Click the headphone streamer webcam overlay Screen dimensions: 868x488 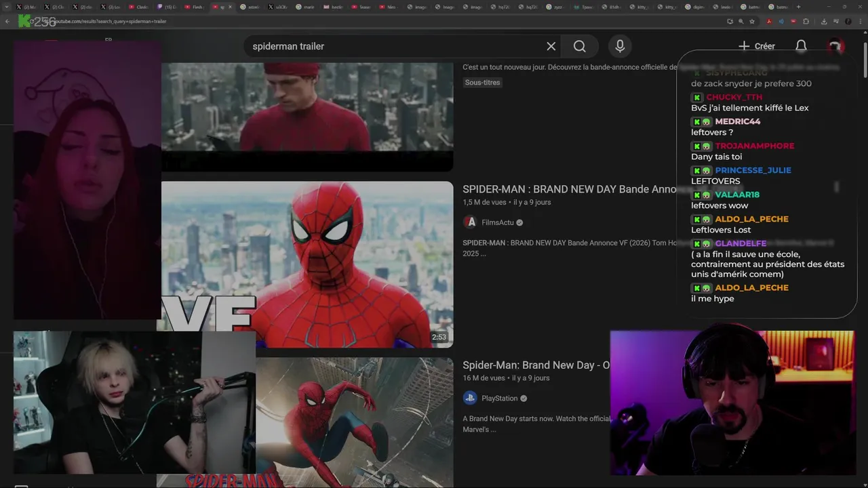(x=732, y=403)
